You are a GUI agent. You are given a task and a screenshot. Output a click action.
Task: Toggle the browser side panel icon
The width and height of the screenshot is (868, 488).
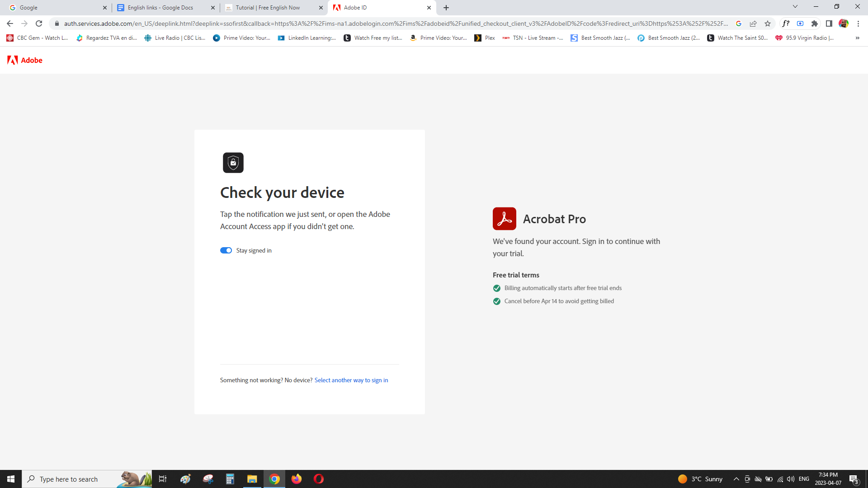click(x=829, y=23)
